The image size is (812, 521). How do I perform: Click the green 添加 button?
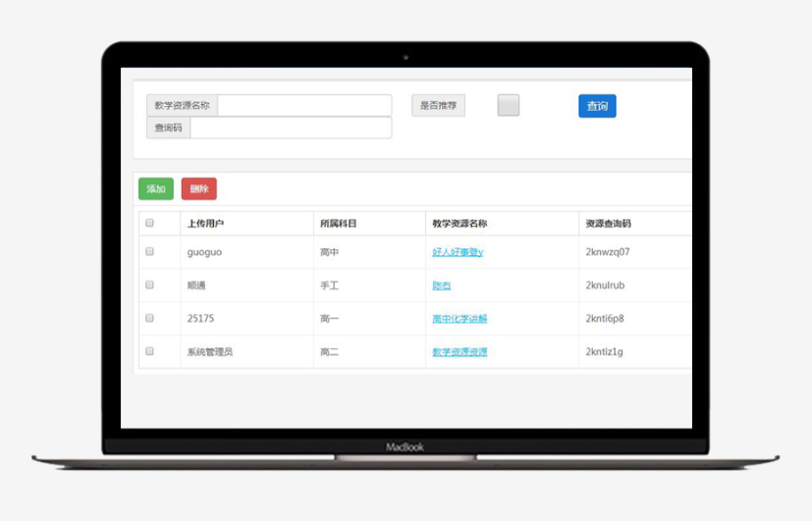pyautogui.click(x=156, y=188)
